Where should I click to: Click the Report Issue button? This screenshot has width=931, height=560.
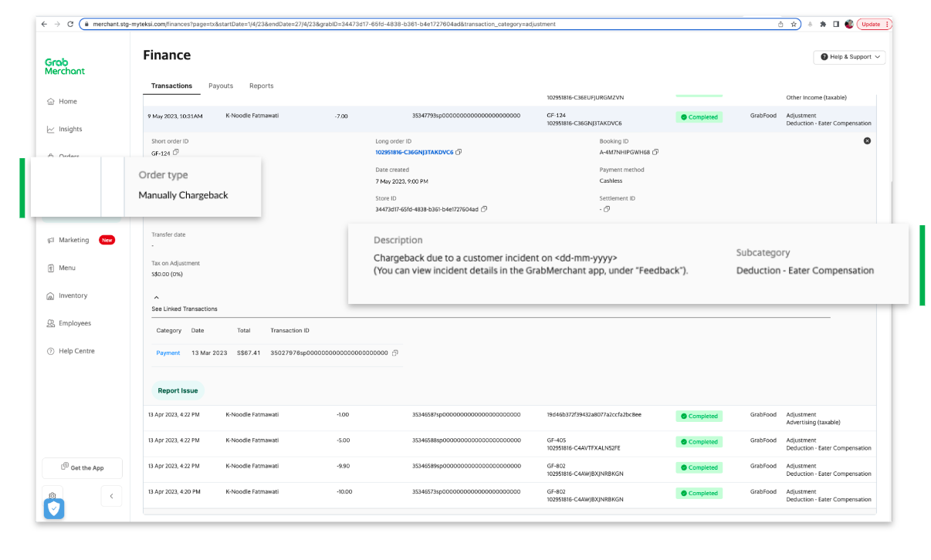coord(178,390)
